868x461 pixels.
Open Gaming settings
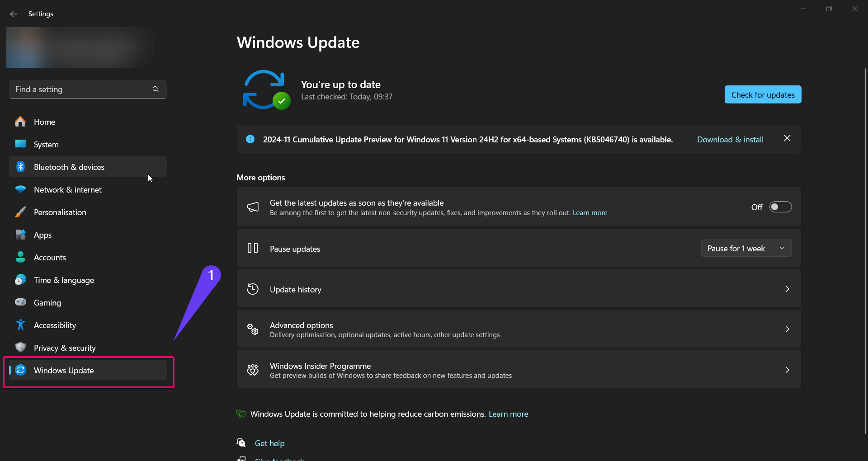(x=88, y=302)
